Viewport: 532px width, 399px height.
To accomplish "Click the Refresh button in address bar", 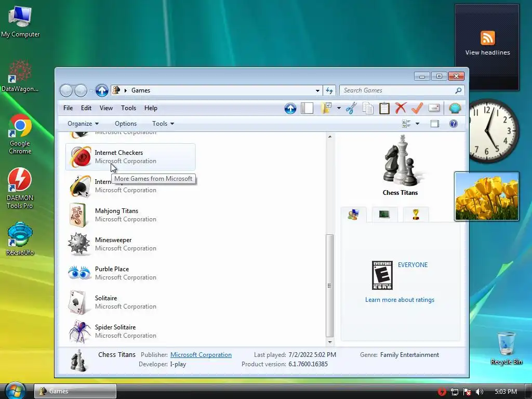I will pyautogui.click(x=329, y=90).
